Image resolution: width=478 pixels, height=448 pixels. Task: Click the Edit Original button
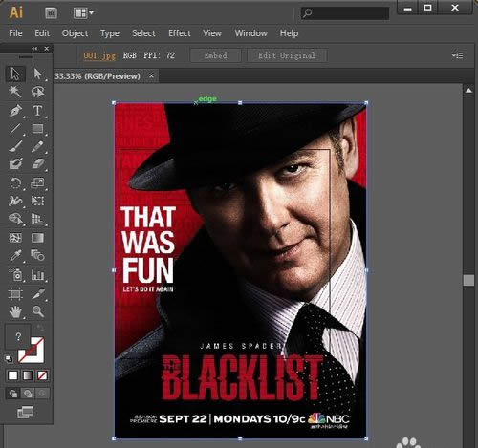pos(287,55)
